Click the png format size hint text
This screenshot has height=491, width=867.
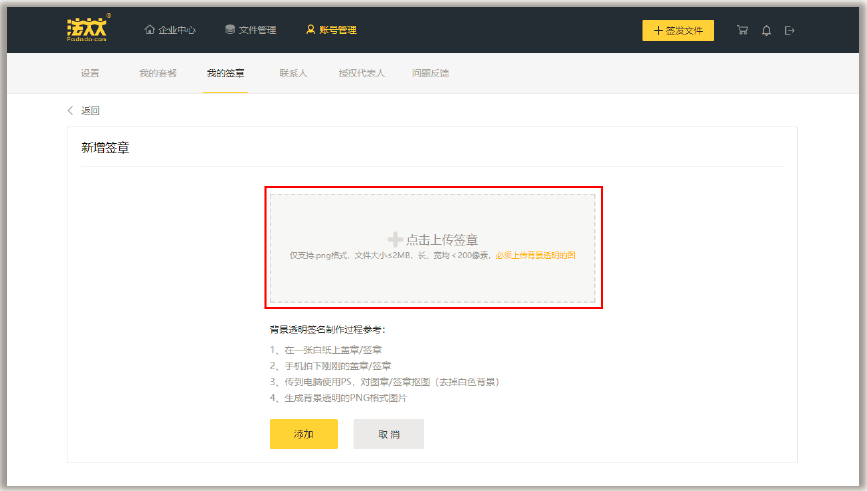pos(390,255)
